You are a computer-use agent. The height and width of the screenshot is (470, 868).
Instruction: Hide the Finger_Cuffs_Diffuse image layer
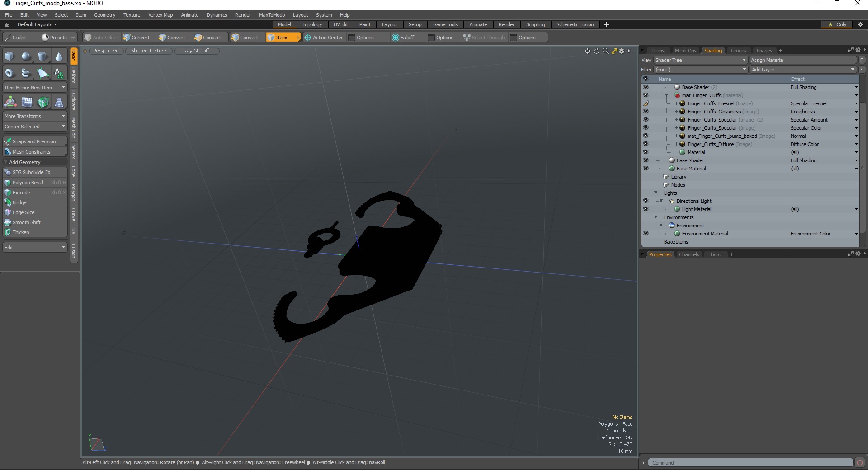point(646,144)
